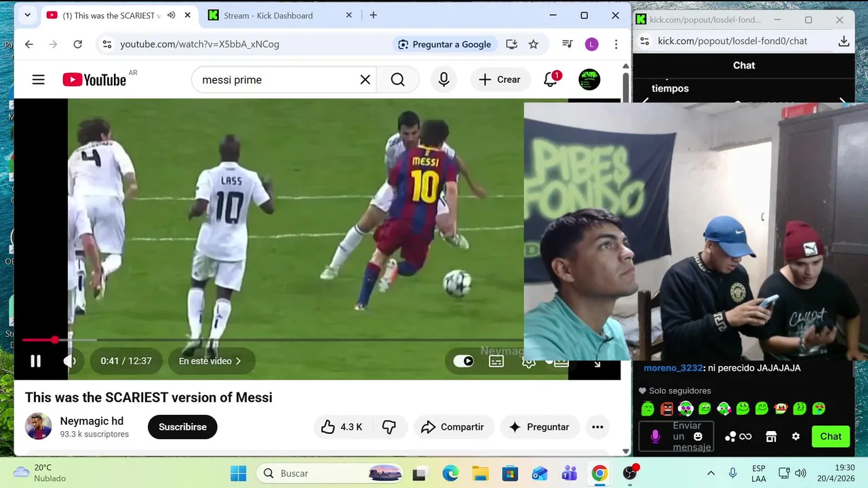Screen dimensions: 868x488
Task: Expand the 'En este video' chapters chip
Action: pyautogui.click(x=210, y=361)
